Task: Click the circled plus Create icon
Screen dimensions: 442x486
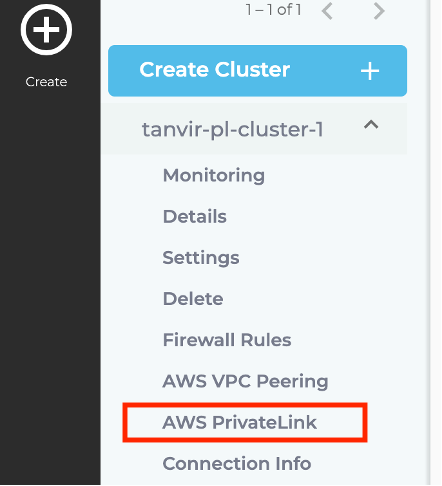Action: point(46,30)
